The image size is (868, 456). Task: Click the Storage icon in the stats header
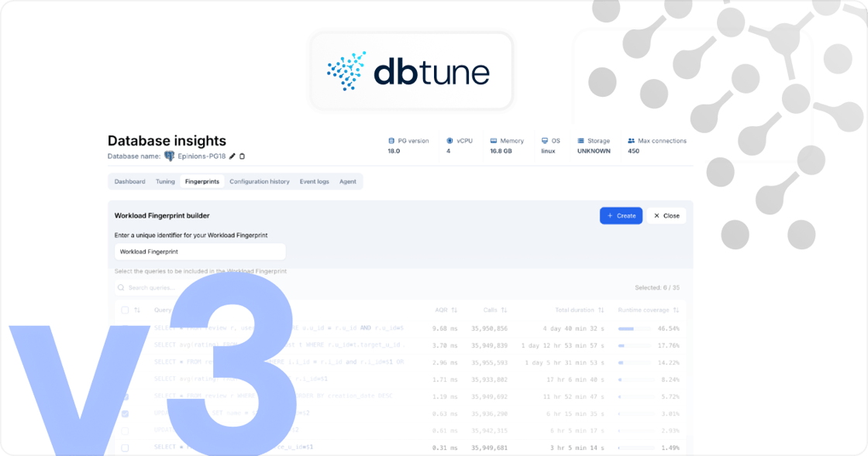(x=581, y=141)
